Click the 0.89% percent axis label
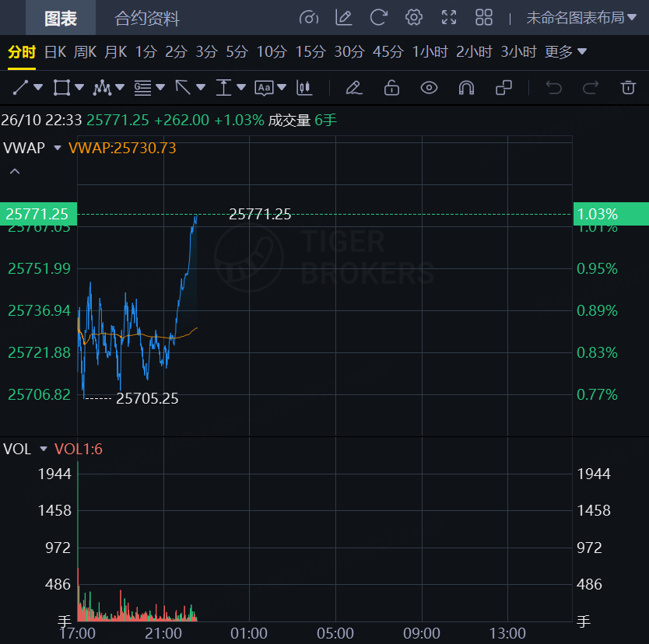 click(x=597, y=310)
